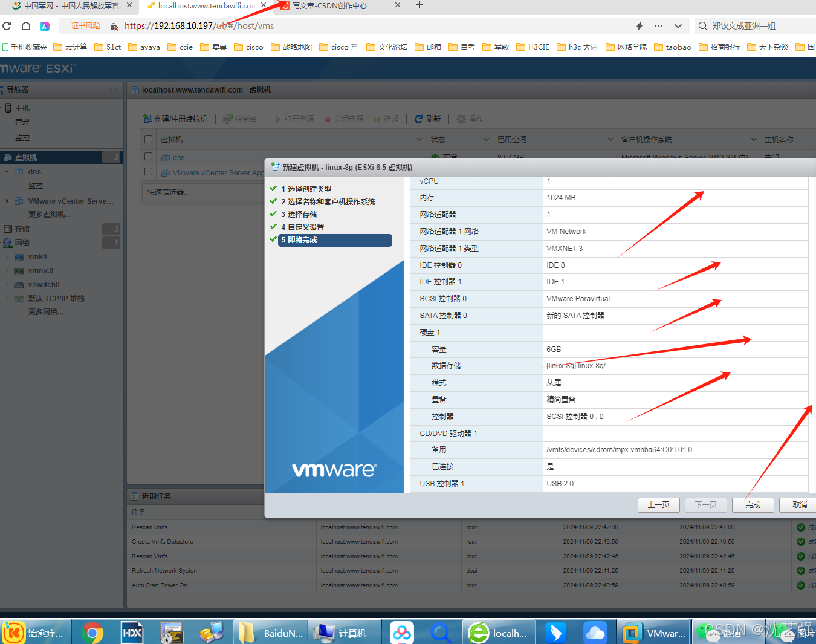Click the create/register VM icon

147,119
